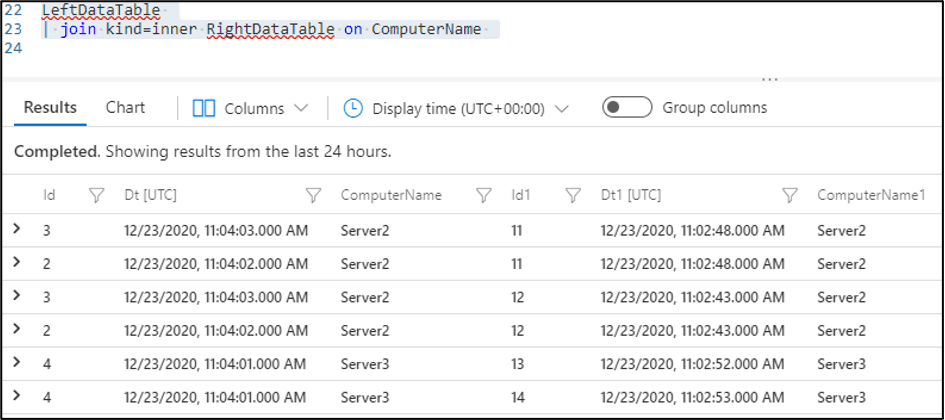Expand the last row with Id1 14

(17, 395)
